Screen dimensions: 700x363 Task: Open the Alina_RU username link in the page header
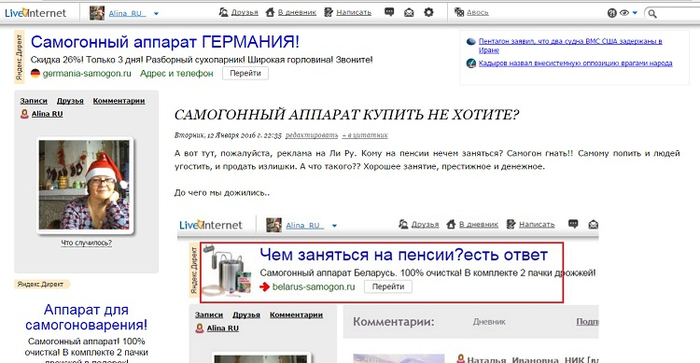pyautogui.click(x=127, y=13)
